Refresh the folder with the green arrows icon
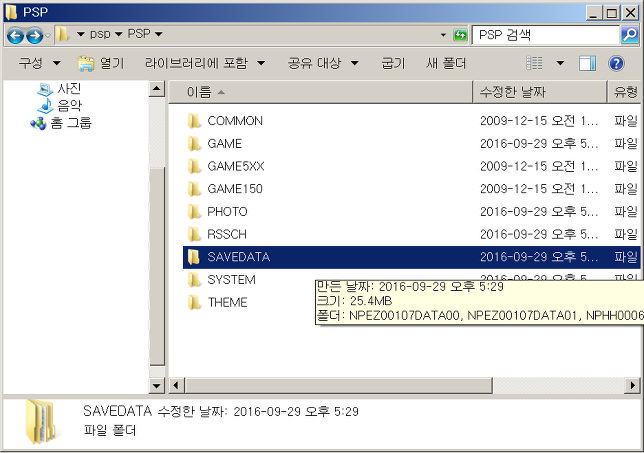This screenshot has height=453, width=644. tap(460, 35)
